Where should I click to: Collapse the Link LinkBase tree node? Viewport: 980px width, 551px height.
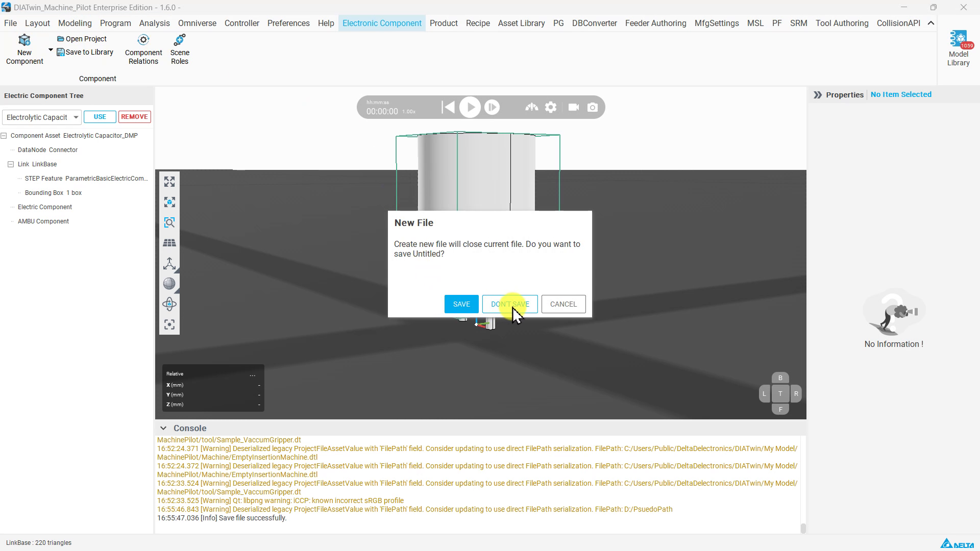11,164
